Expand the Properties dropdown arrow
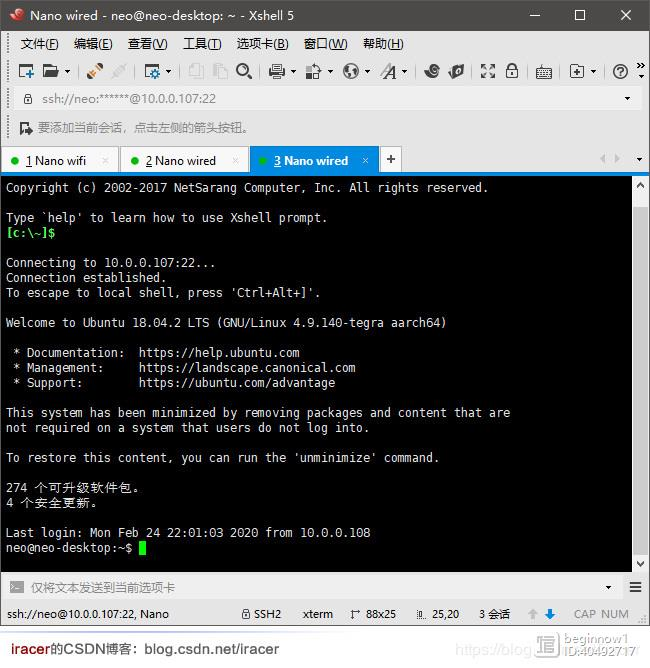650x668 pixels. click(x=168, y=72)
